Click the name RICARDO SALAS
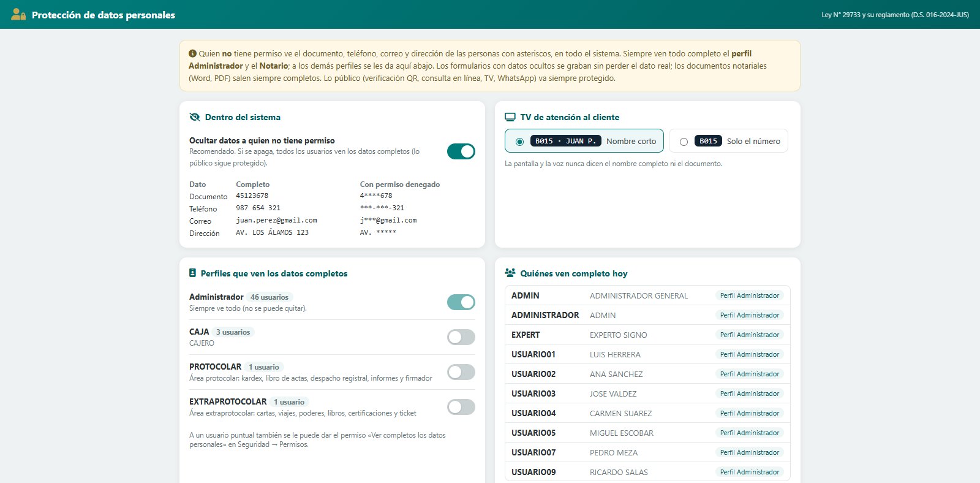 [x=619, y=472]
